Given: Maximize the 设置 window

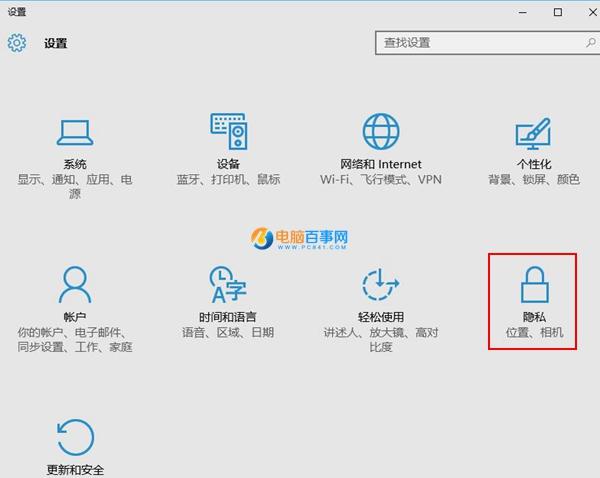Looking at the screenshot, I should [558, 12].
